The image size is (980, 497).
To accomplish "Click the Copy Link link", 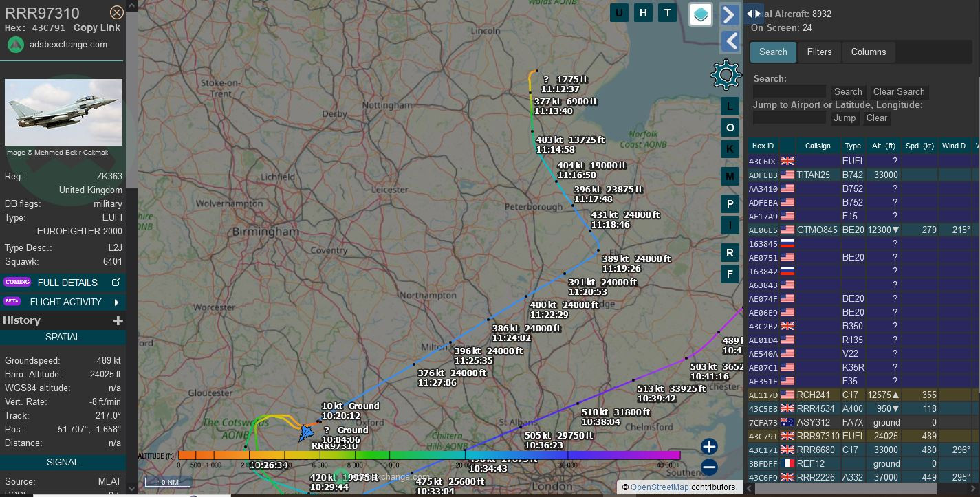I will [x=97, y=27].
